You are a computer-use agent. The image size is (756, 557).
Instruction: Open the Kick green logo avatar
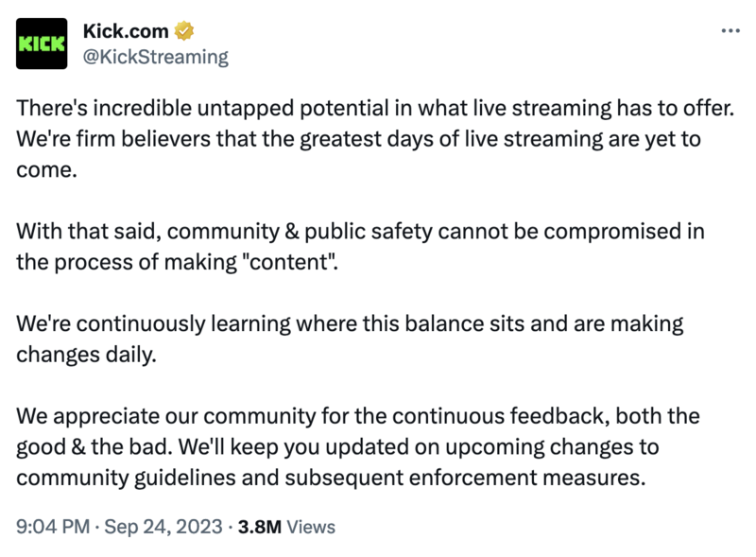click(x=42, y=44)
